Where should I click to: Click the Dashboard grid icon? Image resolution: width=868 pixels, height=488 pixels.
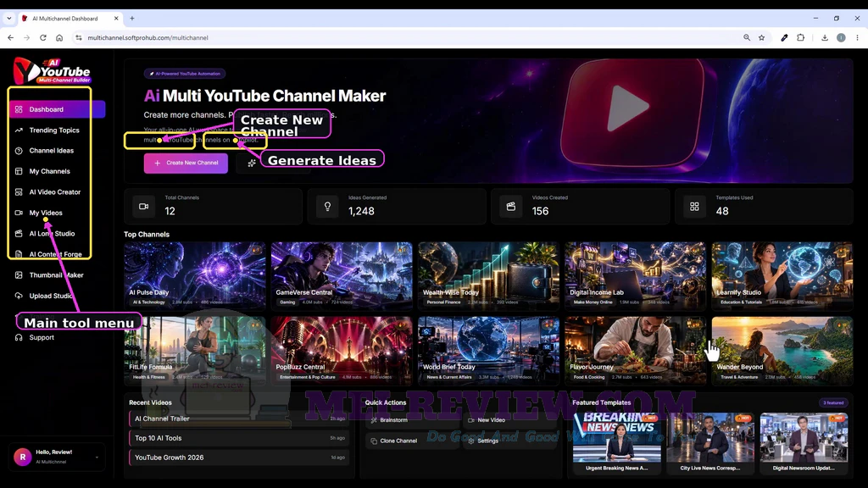(19, 109)
